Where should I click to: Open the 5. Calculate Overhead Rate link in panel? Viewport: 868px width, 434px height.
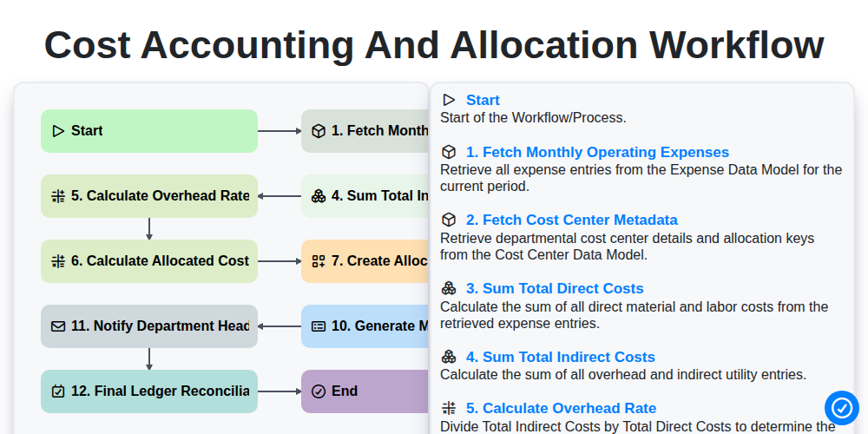tap(562, 409)
